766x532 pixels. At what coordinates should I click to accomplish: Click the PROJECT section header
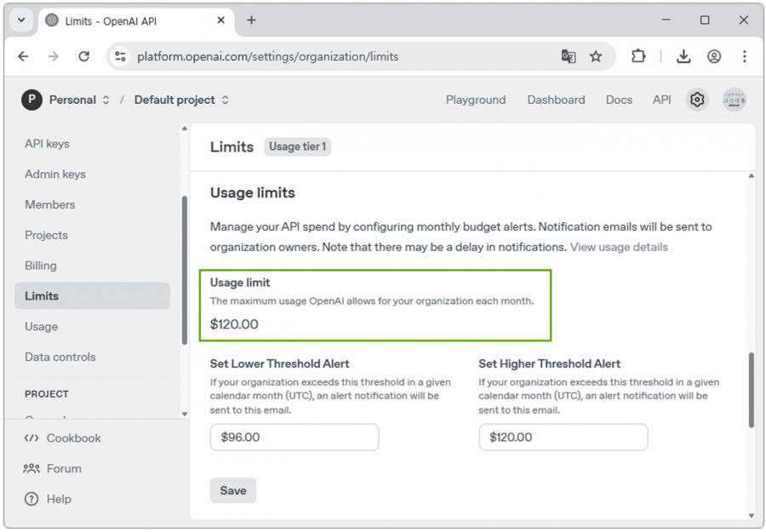(x=47, y=394)
